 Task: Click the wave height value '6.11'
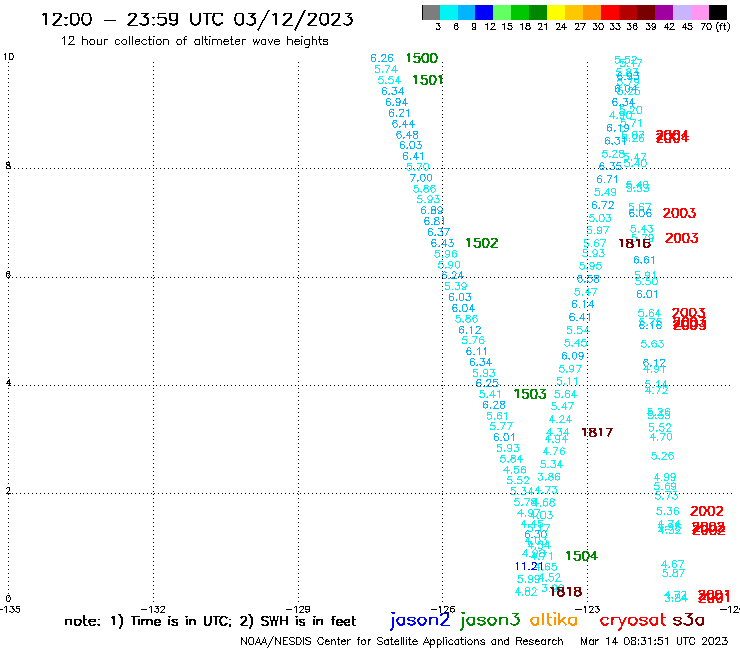(476, 351)
